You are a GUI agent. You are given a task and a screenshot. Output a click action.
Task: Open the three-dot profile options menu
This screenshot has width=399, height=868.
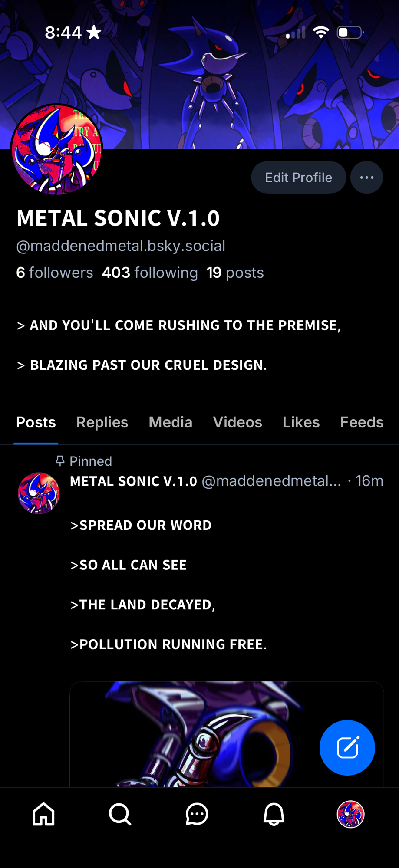click(x=366, y=178)
